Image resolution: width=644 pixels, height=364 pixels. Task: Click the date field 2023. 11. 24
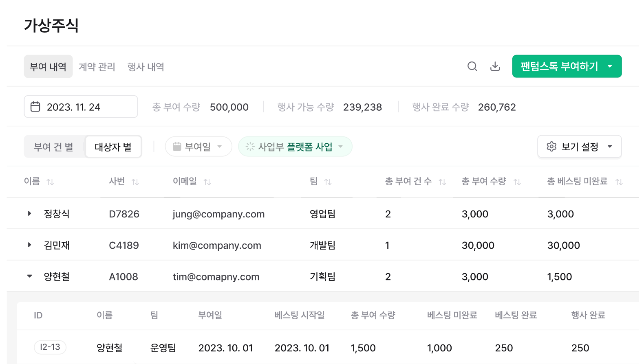tap(81, 107)
